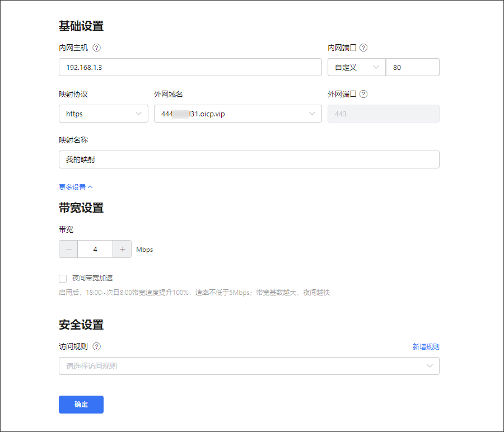Open the 映射协议 https dropdown

click(x=103, y=114)
